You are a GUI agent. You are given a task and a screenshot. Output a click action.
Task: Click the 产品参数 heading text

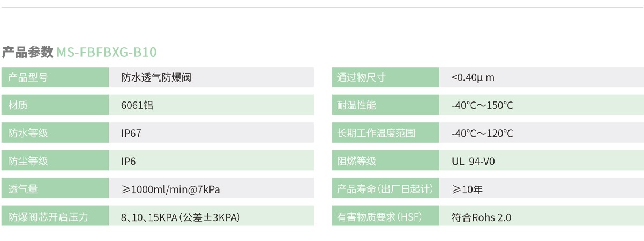coord(27,53)
